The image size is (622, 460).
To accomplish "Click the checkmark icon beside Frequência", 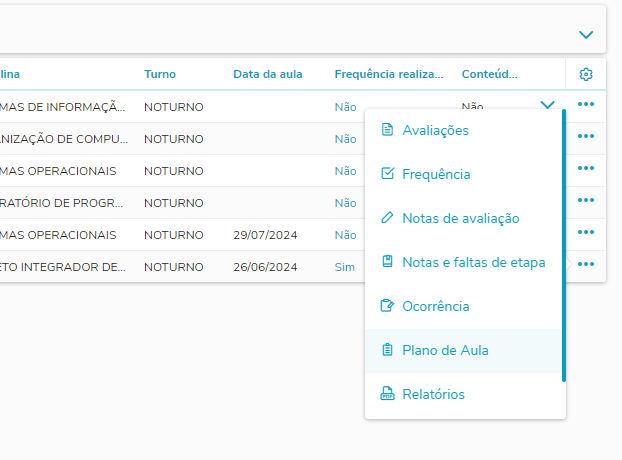I will coord(387,174).
